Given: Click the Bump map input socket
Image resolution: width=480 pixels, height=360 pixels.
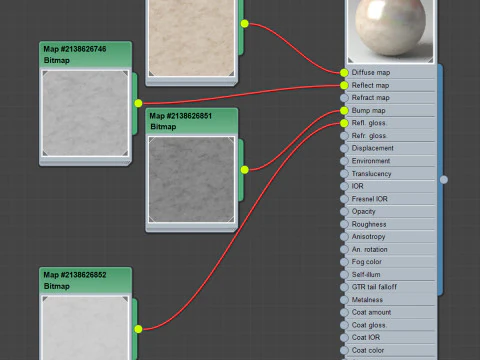Looking at the screenshot, I should [x=344, y=111].
